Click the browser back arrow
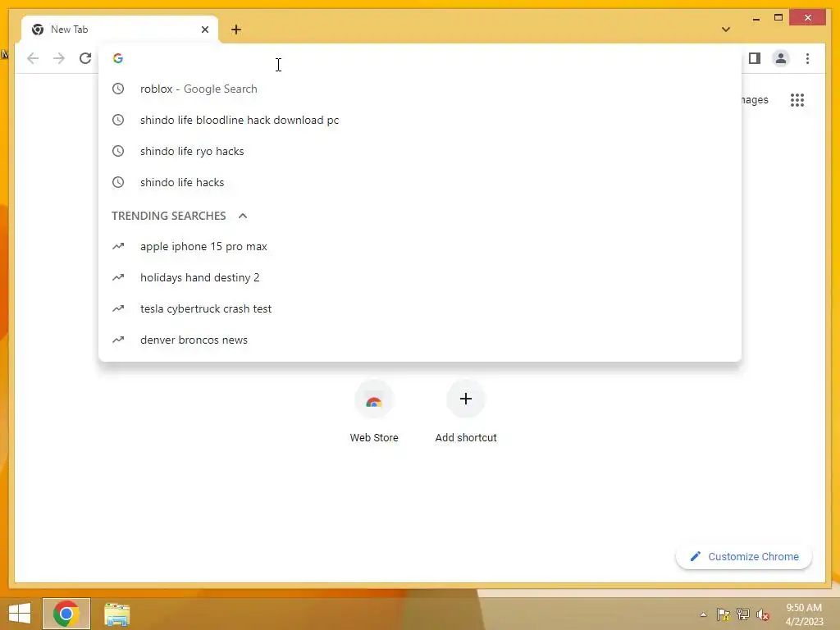This screenshot has width=840, height=630. click(33, 58)
